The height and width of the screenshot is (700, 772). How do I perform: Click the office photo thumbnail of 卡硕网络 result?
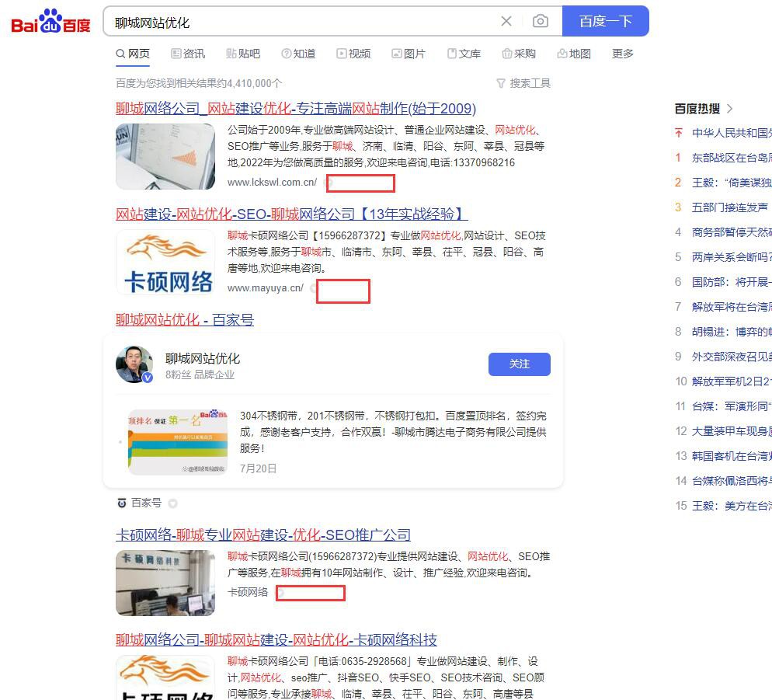pyautogui.click(x=165, y=583)
